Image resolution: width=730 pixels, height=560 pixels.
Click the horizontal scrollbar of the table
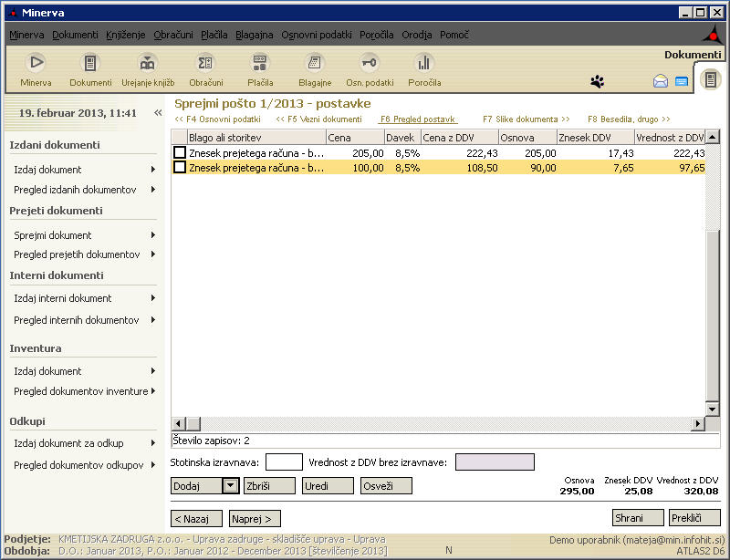click(x=438, y=424)
